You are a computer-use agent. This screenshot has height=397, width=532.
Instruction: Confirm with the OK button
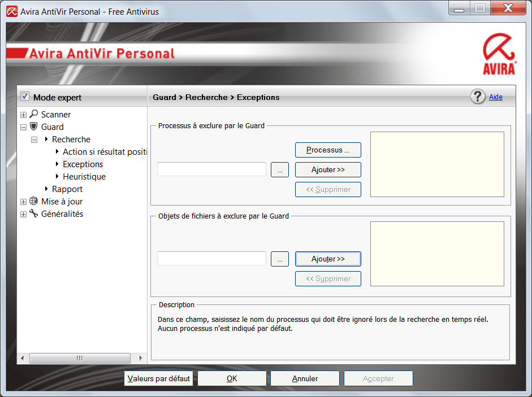pos(232,378)
